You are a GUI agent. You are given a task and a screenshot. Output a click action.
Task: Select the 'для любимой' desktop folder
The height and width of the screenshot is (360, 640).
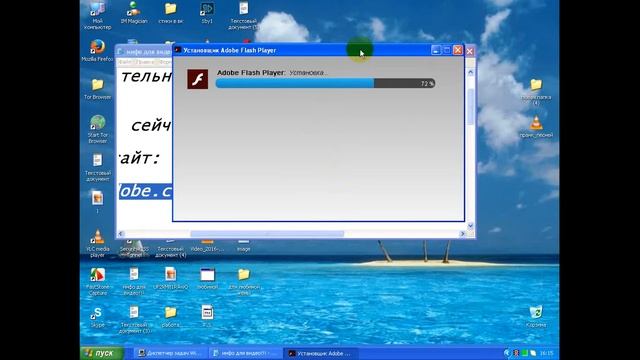pyautogui.click(x=244, y=274)
